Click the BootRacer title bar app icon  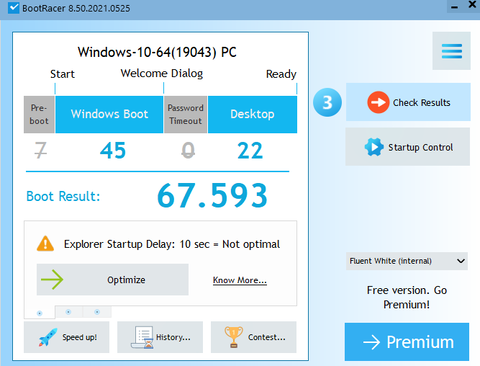pos(14,7)
